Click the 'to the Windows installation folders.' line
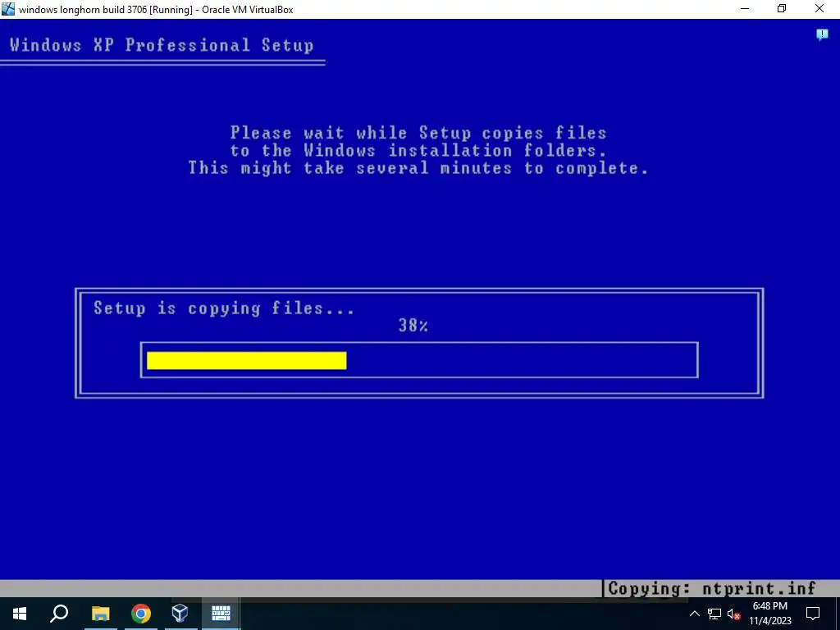The image size is (840, 630). 418,150
